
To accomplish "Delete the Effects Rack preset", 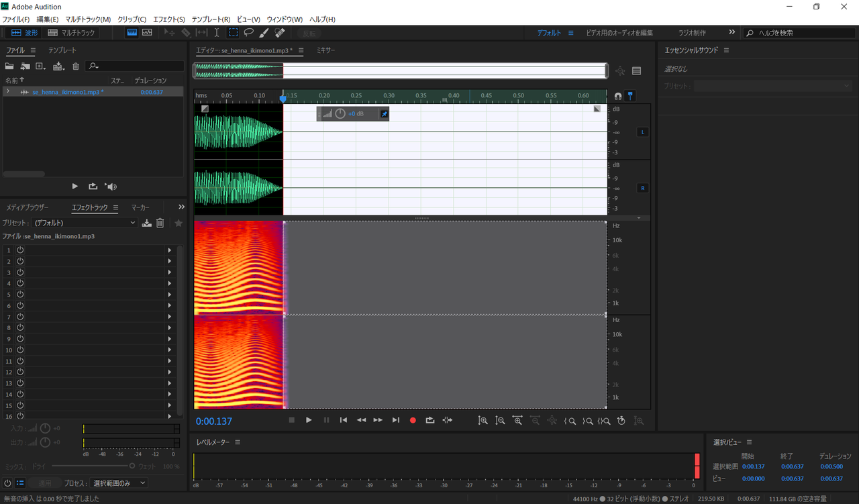I will [160, 223].
